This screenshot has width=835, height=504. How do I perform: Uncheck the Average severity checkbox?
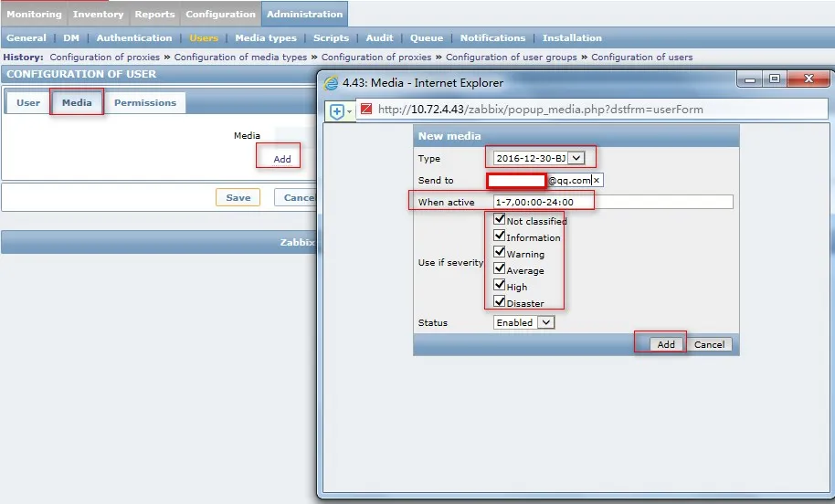pos(499,268)
